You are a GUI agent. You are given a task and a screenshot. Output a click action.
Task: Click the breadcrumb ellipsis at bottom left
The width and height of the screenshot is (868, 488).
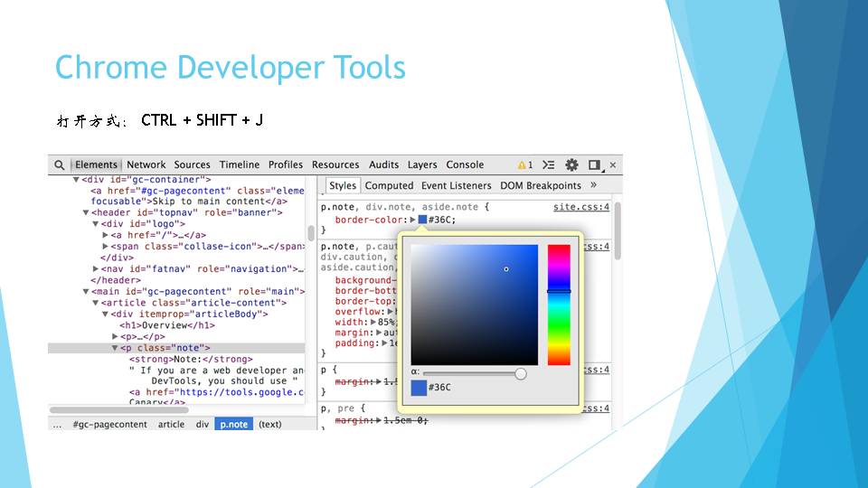click(58, 425)
